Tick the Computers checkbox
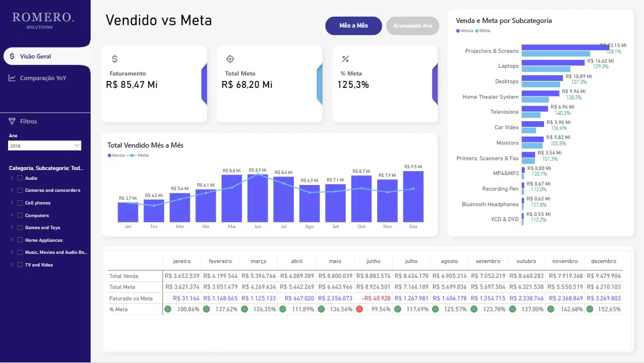The width and height of the screenshot is (644, 363). [x=20, y=215]
